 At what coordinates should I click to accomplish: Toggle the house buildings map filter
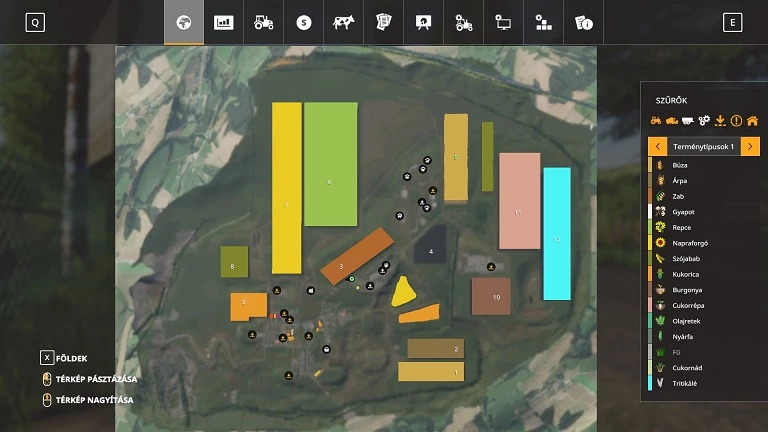[752, 121]
